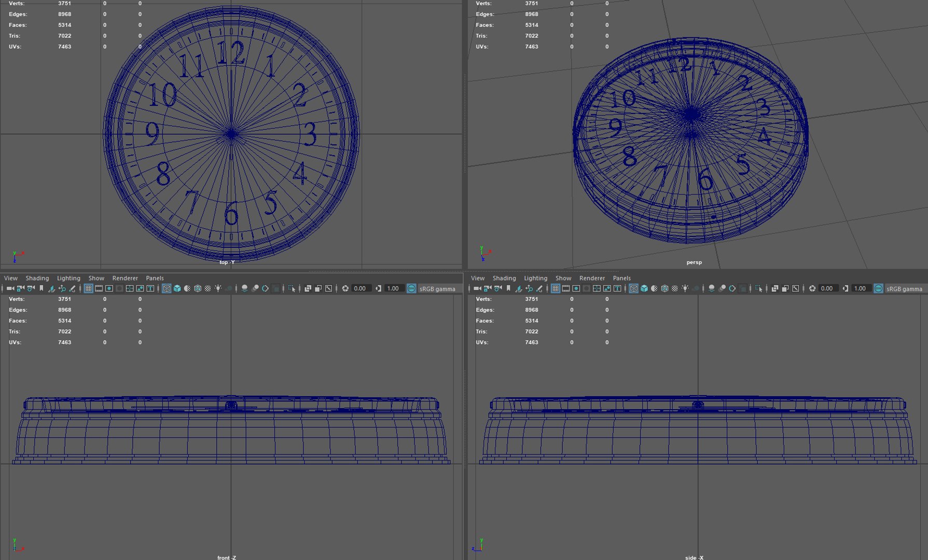
Task: Toggle grid display in side panel toolbar
Action: [556, 289]
